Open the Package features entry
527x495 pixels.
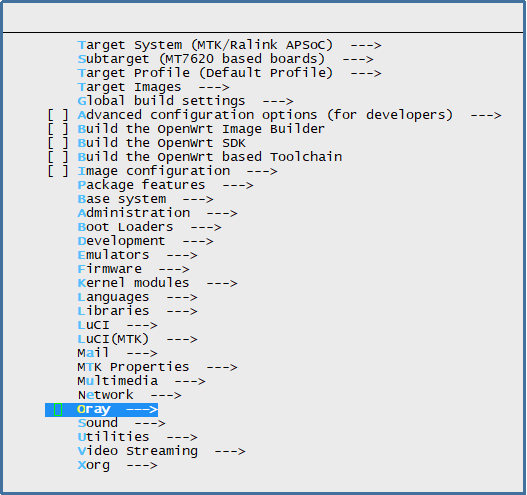pyautogui.click(x=165, y=185)
